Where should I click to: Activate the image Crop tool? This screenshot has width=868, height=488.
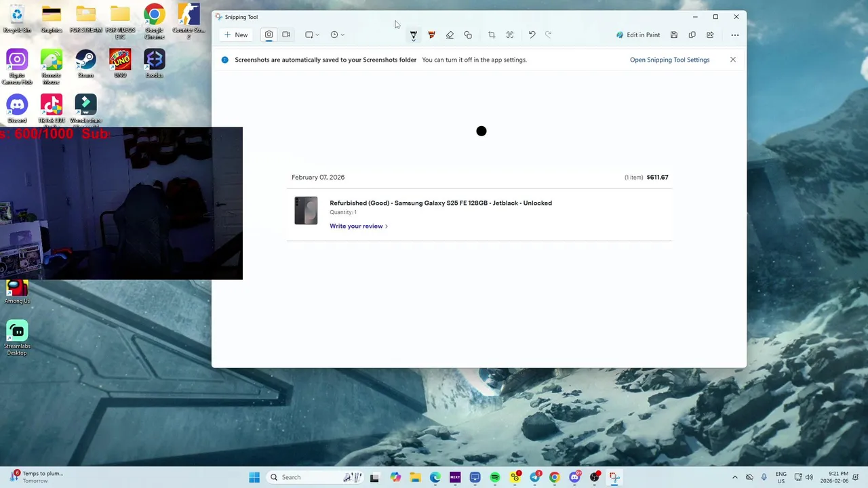pos(492,35)
